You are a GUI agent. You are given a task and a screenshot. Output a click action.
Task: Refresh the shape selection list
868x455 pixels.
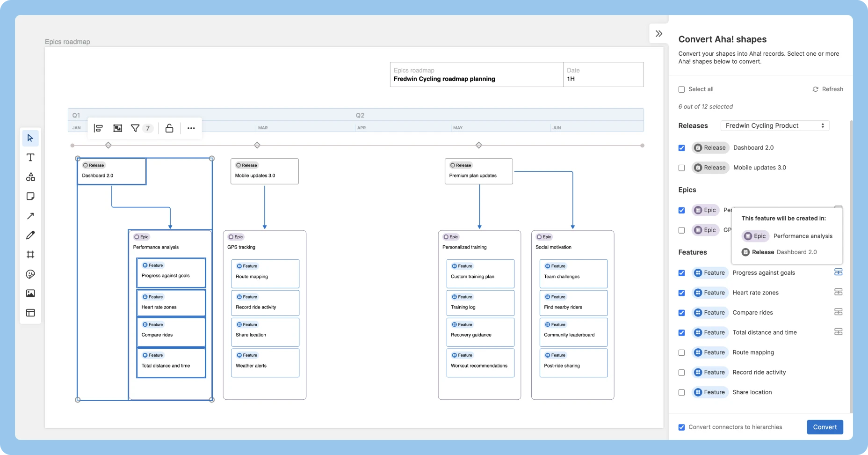(828, 89)
